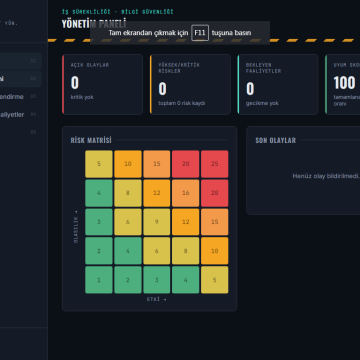Click the F11 key hint in the fullscreen notice

(x=200, y=33)
